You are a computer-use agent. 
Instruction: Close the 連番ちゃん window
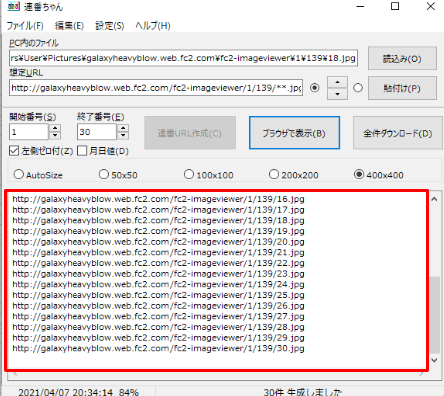431,6
